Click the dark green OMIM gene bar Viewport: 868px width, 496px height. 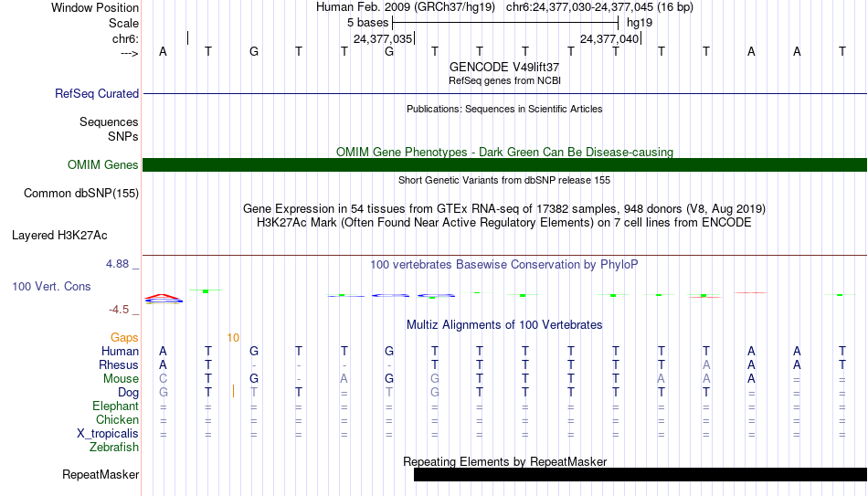(504, 165)
